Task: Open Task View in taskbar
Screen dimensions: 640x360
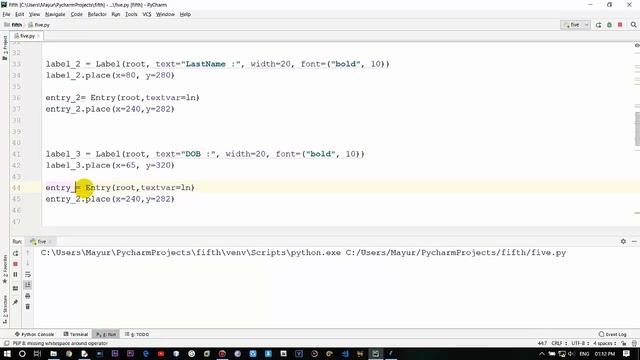Action: tap(37, 353)
